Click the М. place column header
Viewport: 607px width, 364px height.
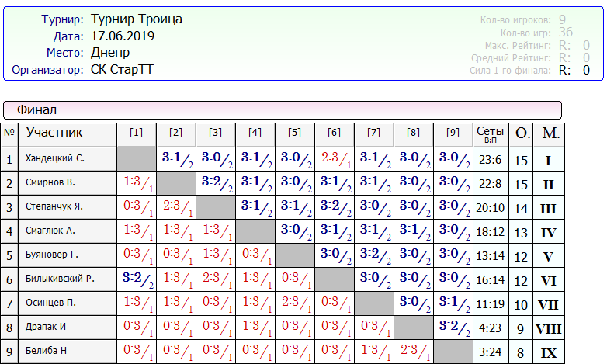(x=550, y=133)
